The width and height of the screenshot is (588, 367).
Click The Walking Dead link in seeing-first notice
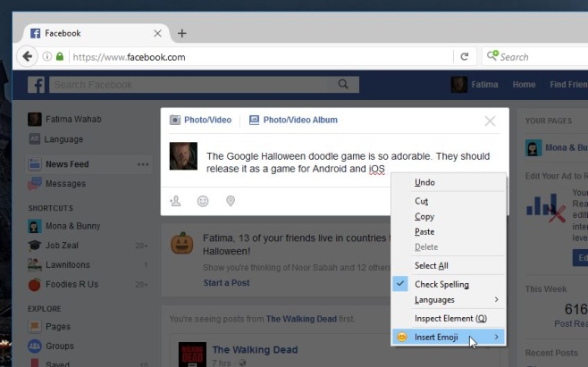pyautogui.click(x=301, y=319)
